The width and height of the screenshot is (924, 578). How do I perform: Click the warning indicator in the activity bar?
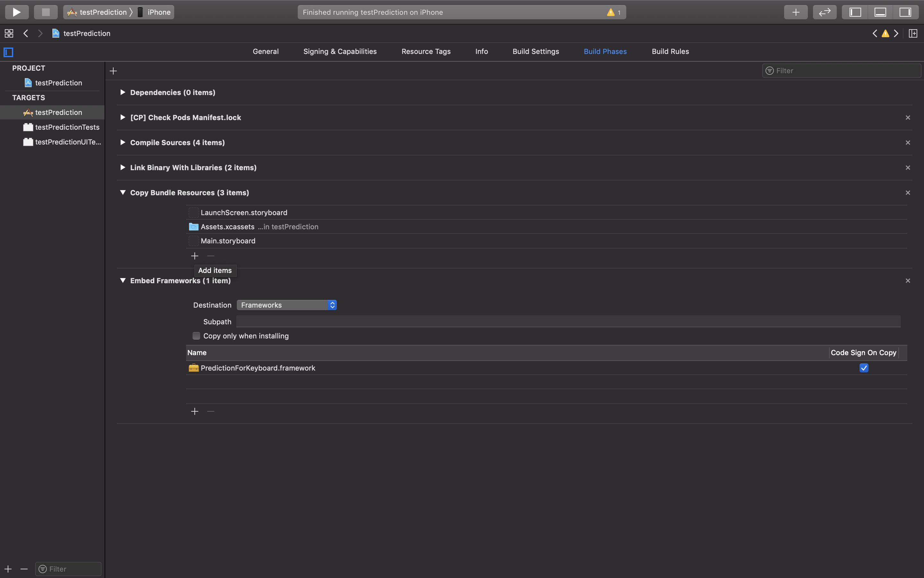coord(613,12)
